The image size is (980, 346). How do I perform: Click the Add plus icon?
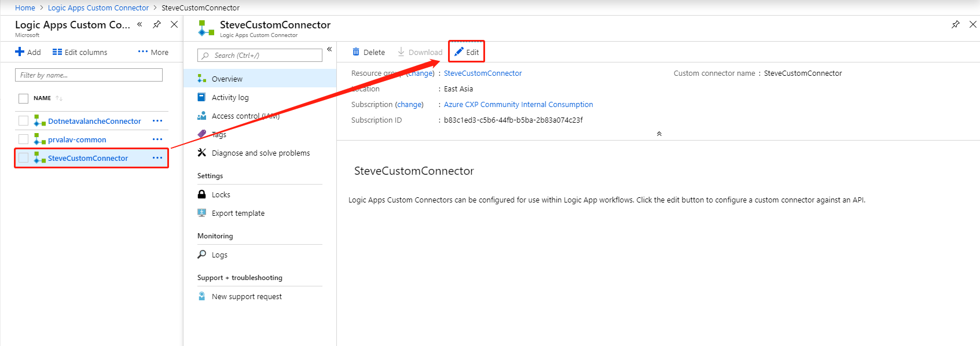click(x=20, y=52)
